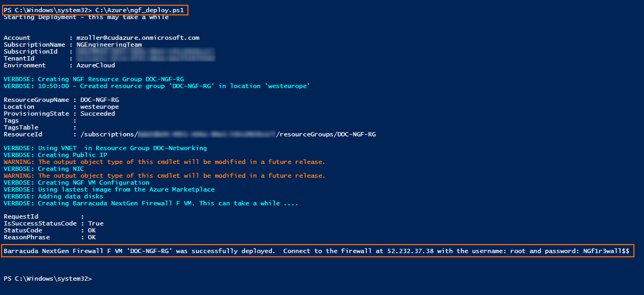Screen dimensions: 644x295
Task: Click the True value of IsSuccessStatusCode
Action: 96,223
